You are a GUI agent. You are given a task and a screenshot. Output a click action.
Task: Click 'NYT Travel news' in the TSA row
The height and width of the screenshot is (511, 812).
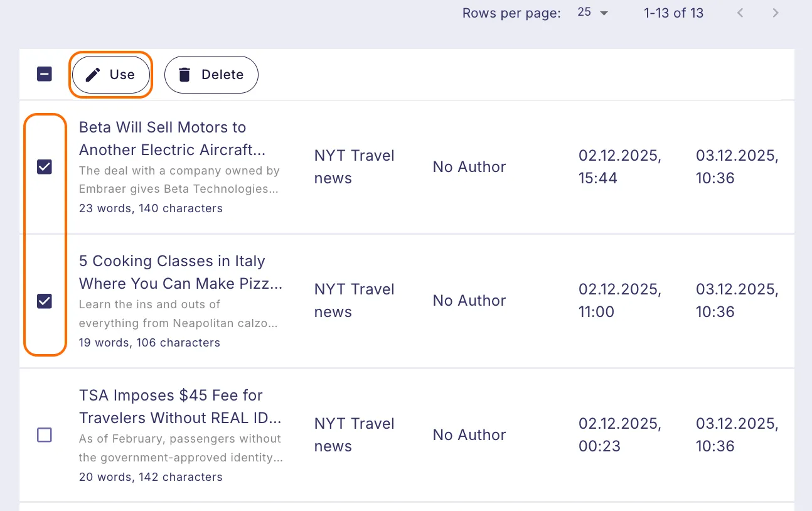(x=355, y=435)
